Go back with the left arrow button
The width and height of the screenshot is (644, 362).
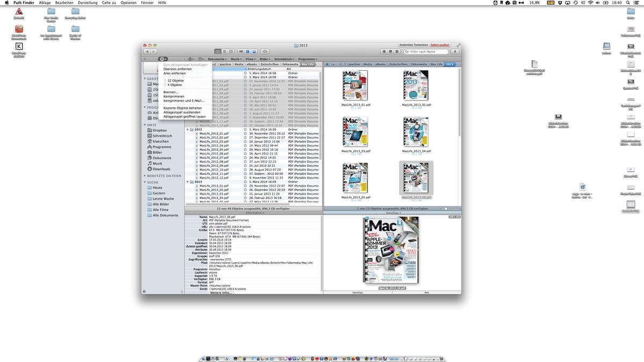147,51
